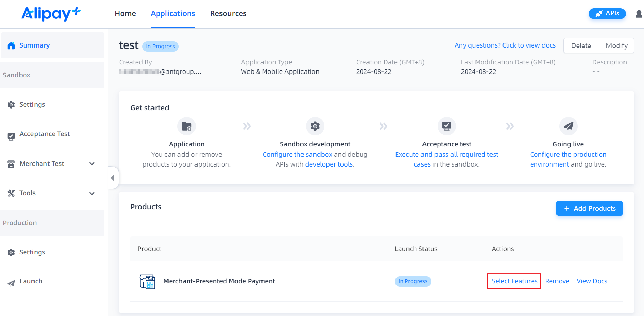Screen dimensions: 644x317
Task: Open the developer tools link
Action: 329,164
